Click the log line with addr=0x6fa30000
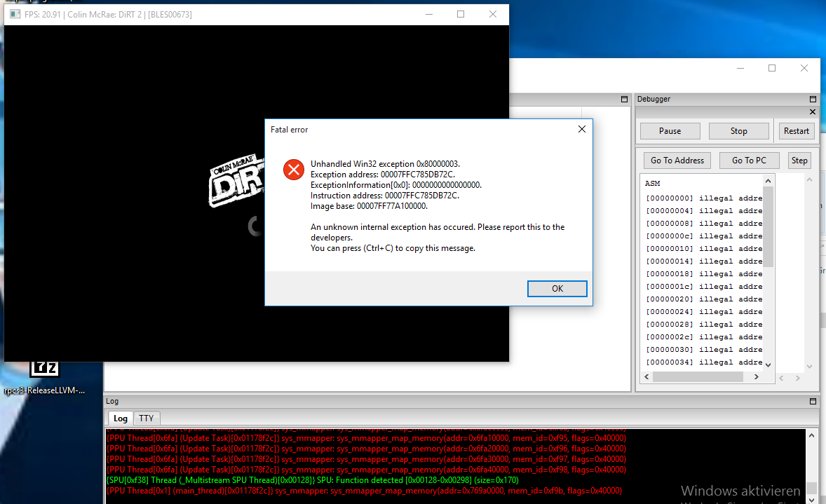 coord(366,459)
